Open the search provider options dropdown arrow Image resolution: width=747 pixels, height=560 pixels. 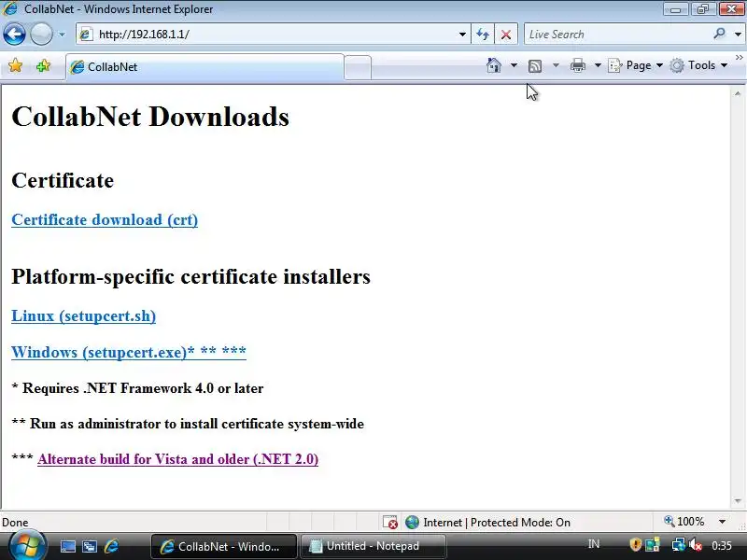(x=738, y=35)
